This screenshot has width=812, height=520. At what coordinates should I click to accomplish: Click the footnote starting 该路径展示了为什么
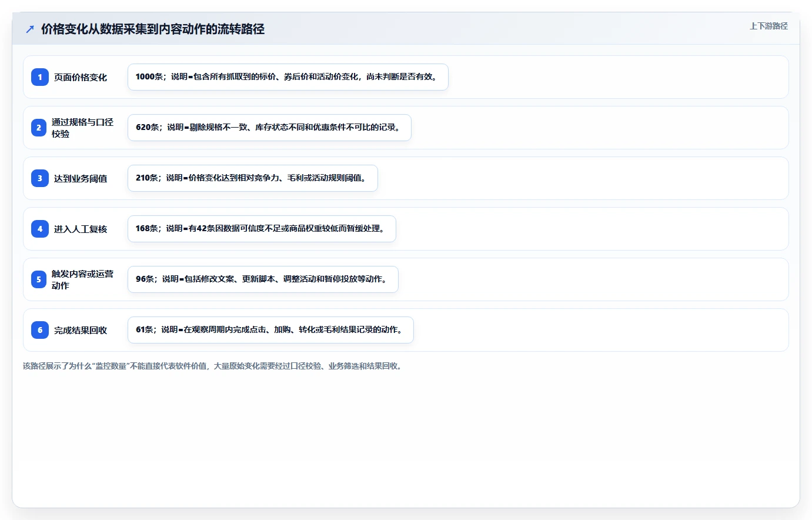pyautogui.click(x=213, y=366)
